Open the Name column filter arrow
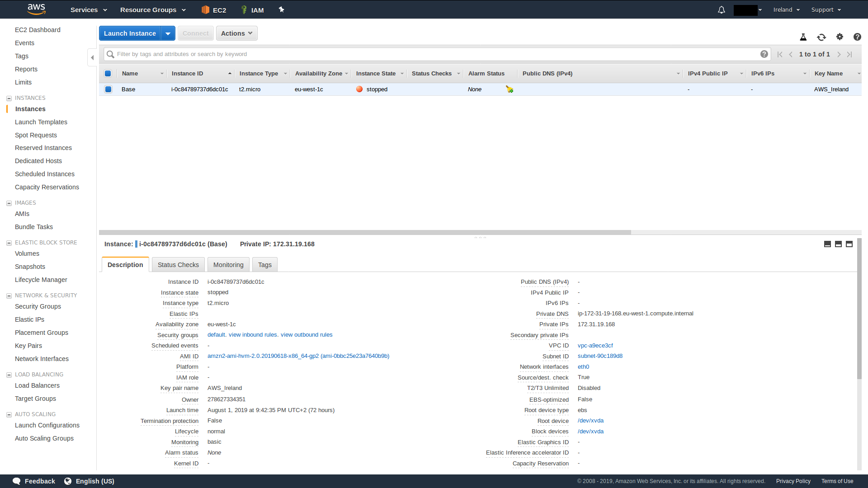This screenshot has width=868, height=488. (x=162, y=74)
